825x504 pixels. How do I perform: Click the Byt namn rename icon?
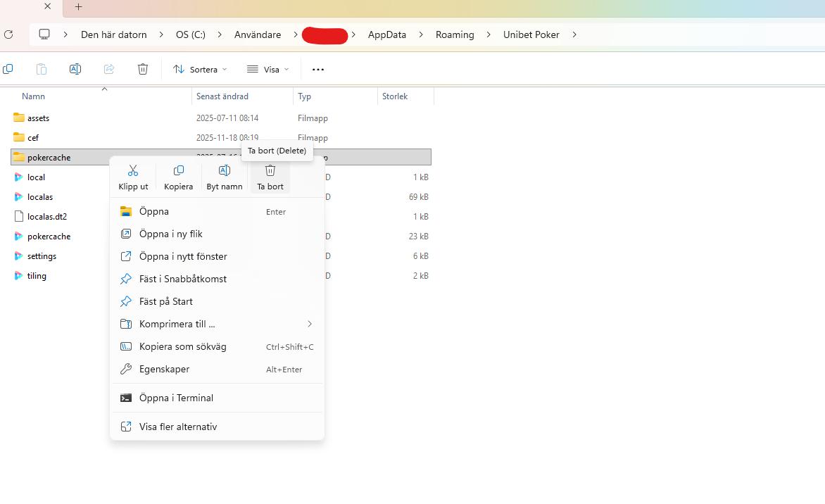(225, 171)
